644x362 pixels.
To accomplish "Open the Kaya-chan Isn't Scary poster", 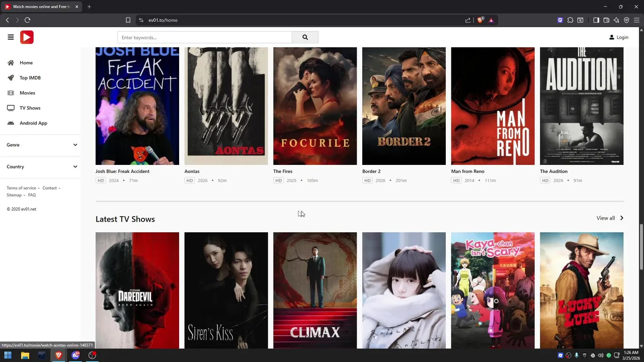I will pyautogui.click(x=493, y=290).
